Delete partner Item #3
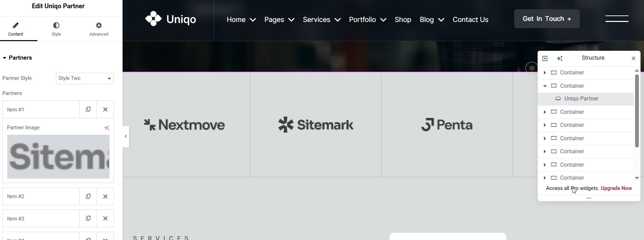644x240 pixels. click(x=105, y=218)
